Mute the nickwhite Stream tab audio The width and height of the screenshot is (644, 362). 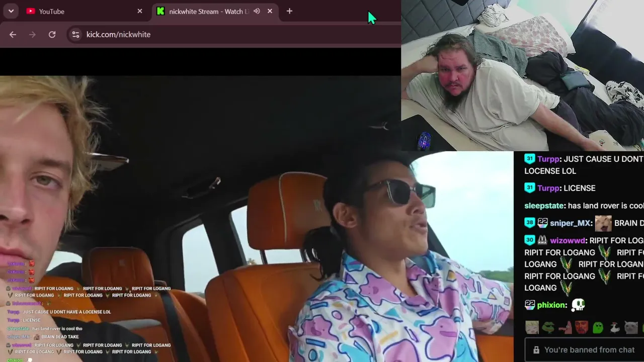click(x=257, y=11)
